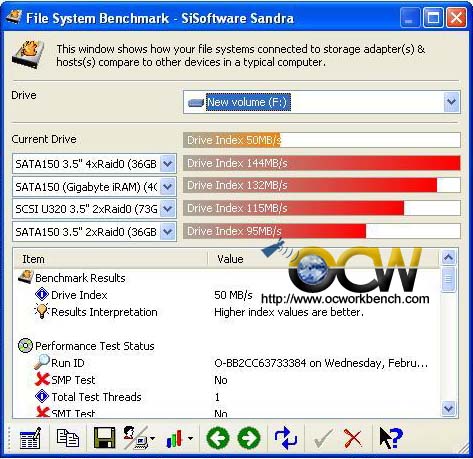Click the grey checkmark OK icon
The image size is (473, 459).
323,438
